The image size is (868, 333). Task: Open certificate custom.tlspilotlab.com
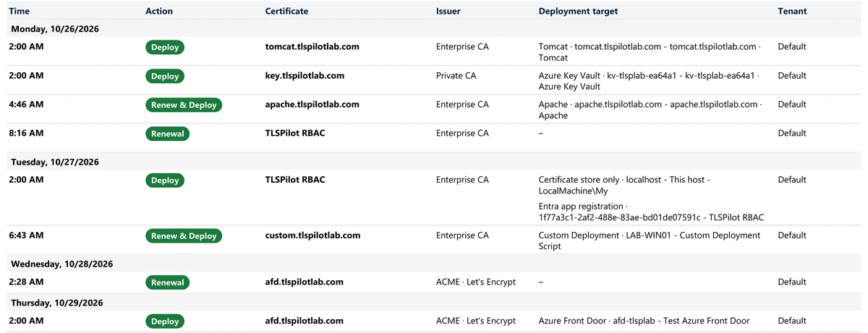(312, 235)
